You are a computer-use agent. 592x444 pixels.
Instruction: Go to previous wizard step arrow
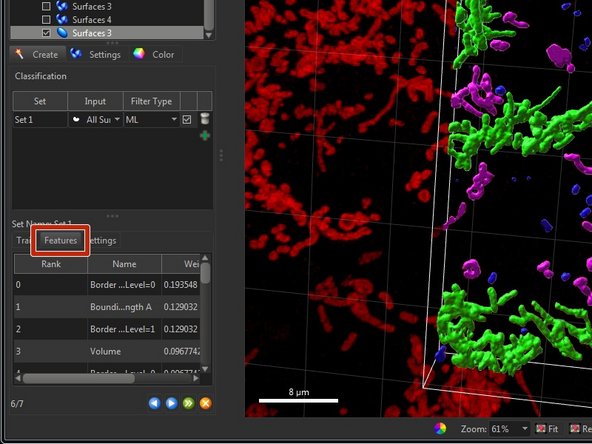154,403
